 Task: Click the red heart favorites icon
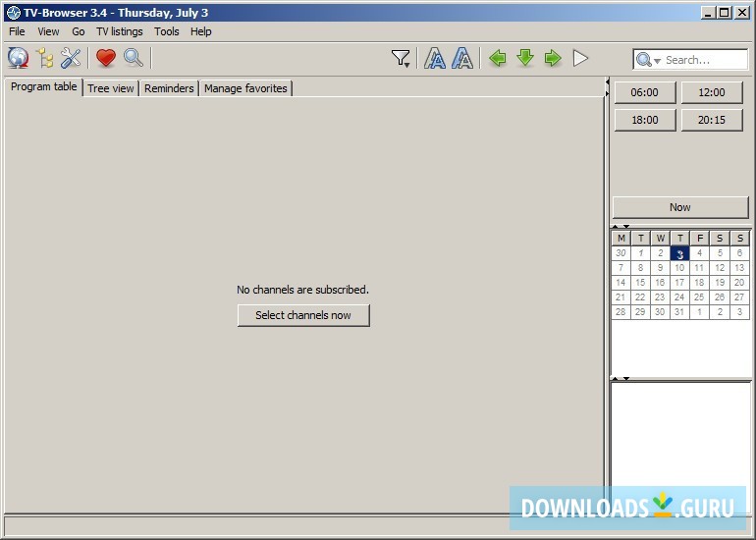(106, 58)
